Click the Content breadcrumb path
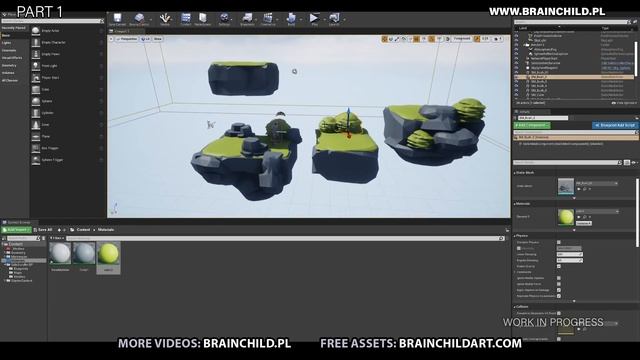Image resolution: width=640 pixels, height=360 pixels. click(x=83, y=230)
